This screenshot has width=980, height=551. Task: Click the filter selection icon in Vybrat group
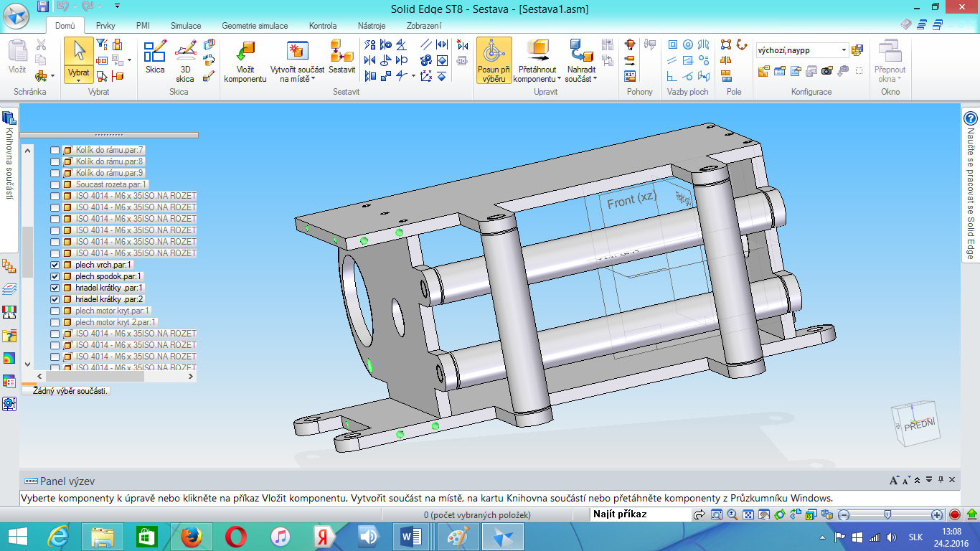[x=102, y=45]
